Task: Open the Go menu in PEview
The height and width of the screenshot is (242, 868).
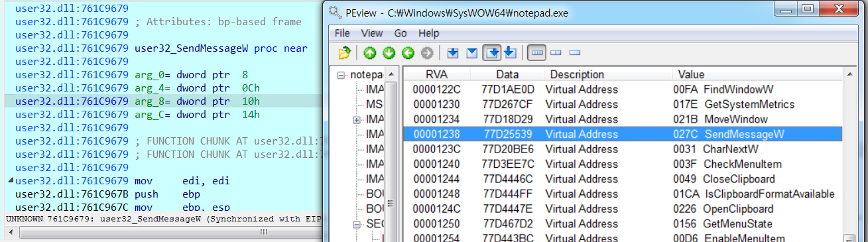Action: click(x=401, y=33)
